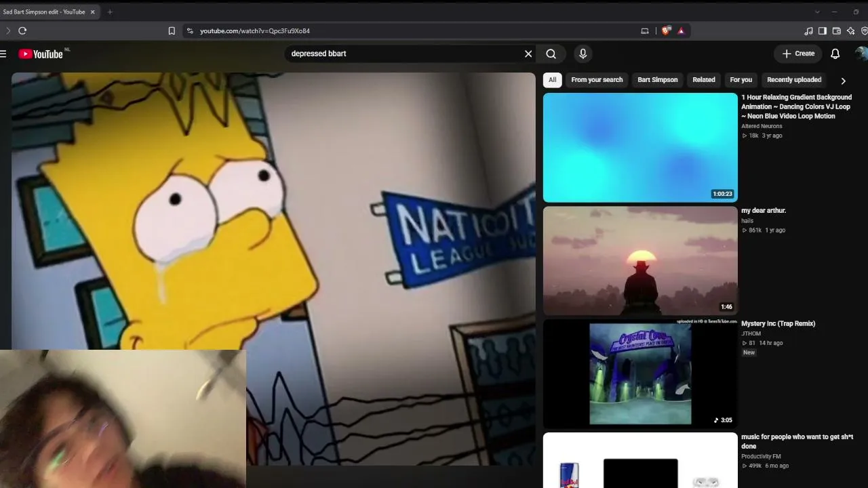
Task: Open Mystery Inc (Trap Remix) title
Action: (x=778, y=324)
